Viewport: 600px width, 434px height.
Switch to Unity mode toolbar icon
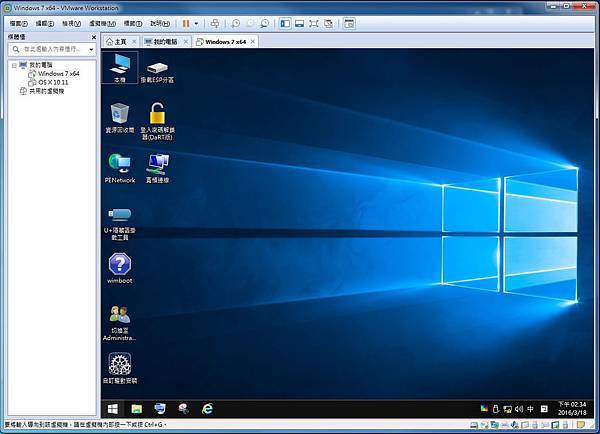coord(328,24)
